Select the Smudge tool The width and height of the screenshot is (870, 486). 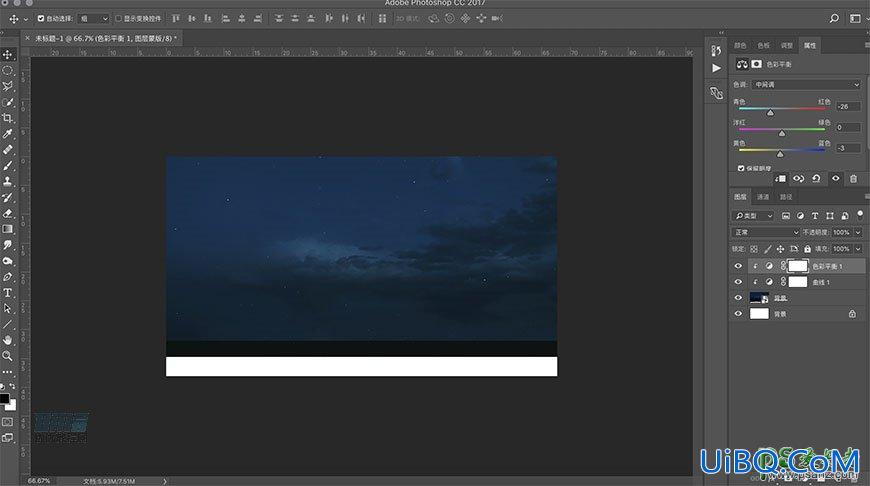point(8,245)
